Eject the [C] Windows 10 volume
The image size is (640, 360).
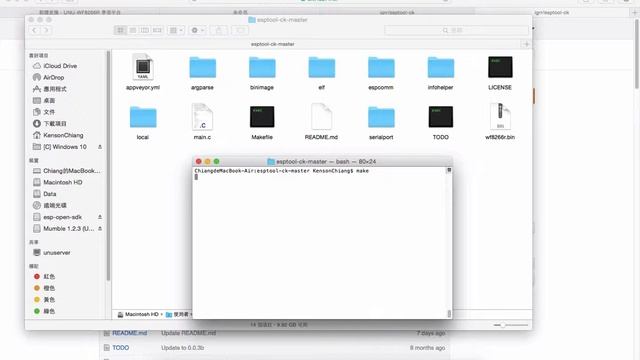(100, 147)
